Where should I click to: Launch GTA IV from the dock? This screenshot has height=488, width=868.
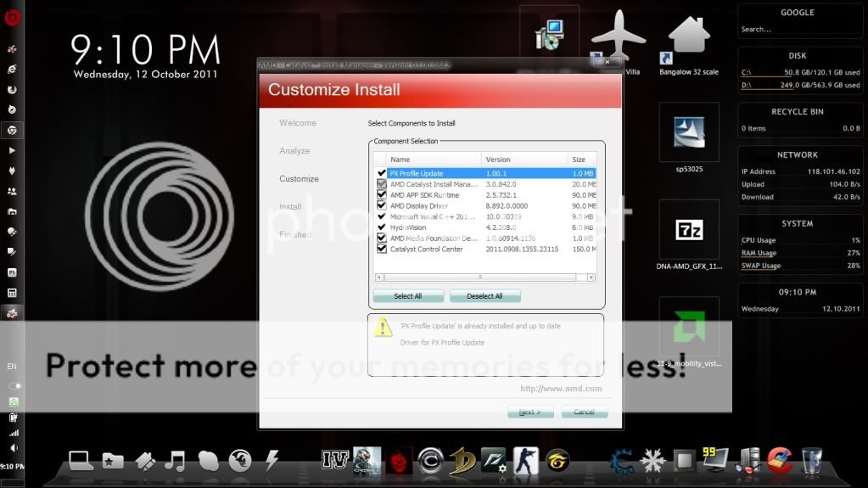(x=335, y=460)
